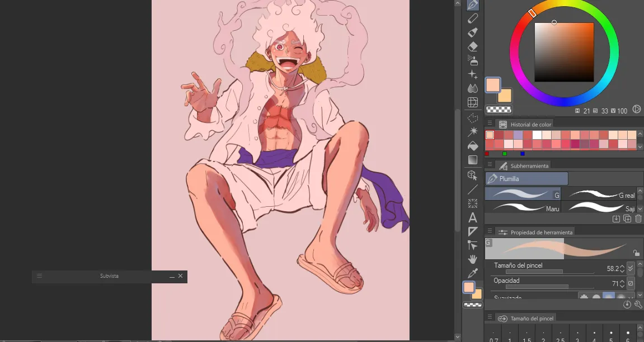Open Tamaño del pincel panel menu

(x=490, y=317)
